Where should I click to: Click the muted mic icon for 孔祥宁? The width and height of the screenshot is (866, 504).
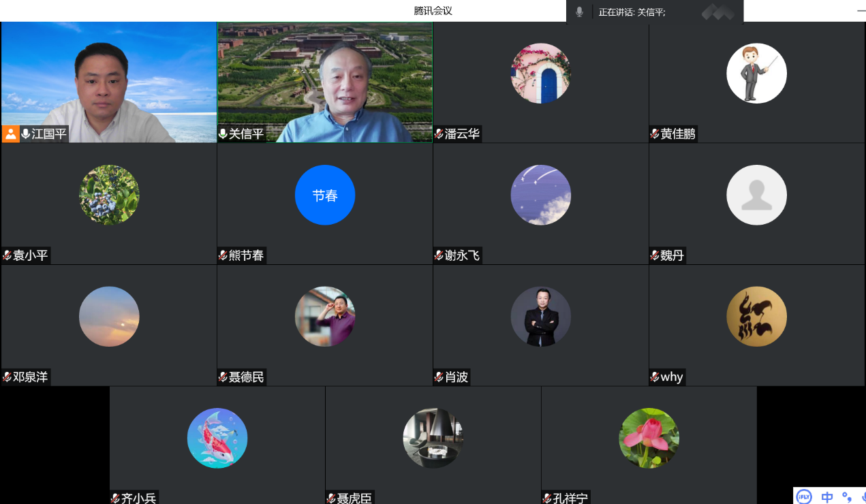[x=547, y=499]
